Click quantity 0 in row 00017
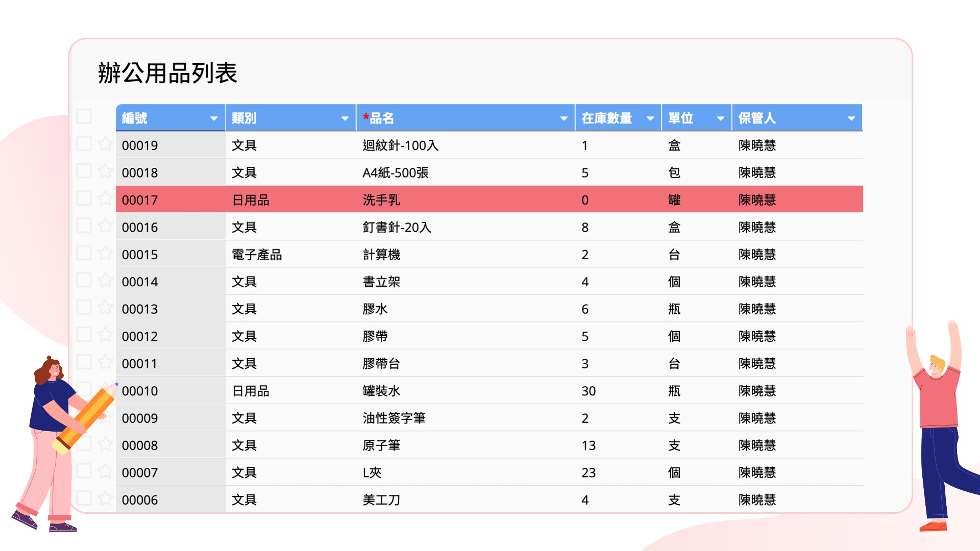The width and height of the screenshot is (980, 551). click(585, 200)
